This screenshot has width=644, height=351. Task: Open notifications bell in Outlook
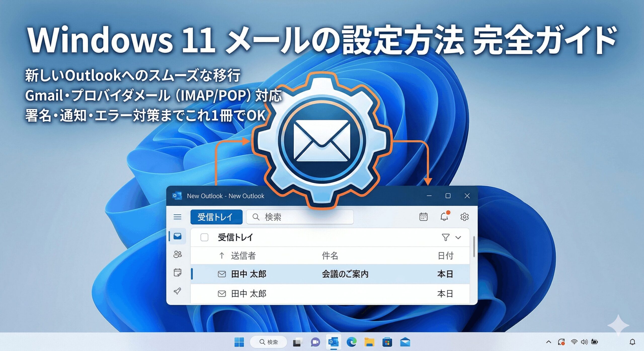click(x=444, y=217)
